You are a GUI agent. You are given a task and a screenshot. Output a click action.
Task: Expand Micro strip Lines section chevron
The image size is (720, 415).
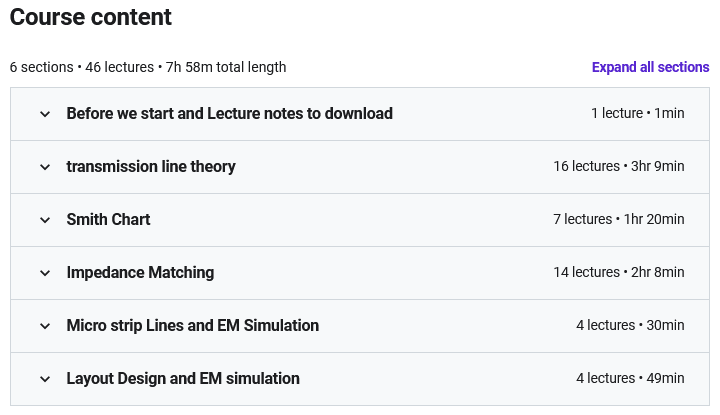click(45, 326)
